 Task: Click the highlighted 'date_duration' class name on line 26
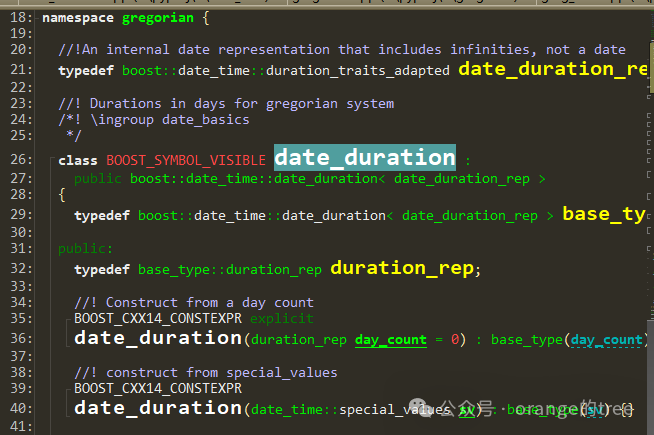point(365,158)
